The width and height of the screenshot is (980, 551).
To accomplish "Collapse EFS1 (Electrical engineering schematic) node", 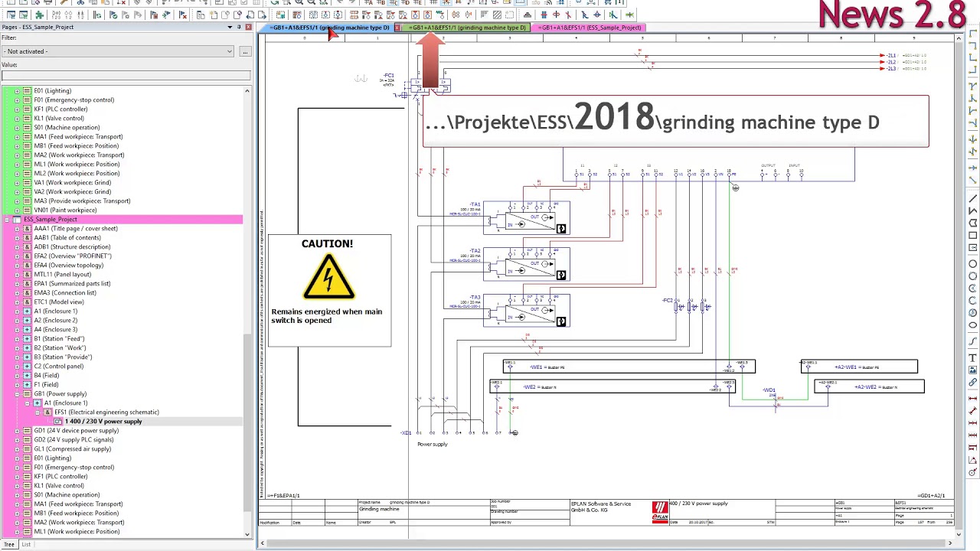I will (37, 412).
